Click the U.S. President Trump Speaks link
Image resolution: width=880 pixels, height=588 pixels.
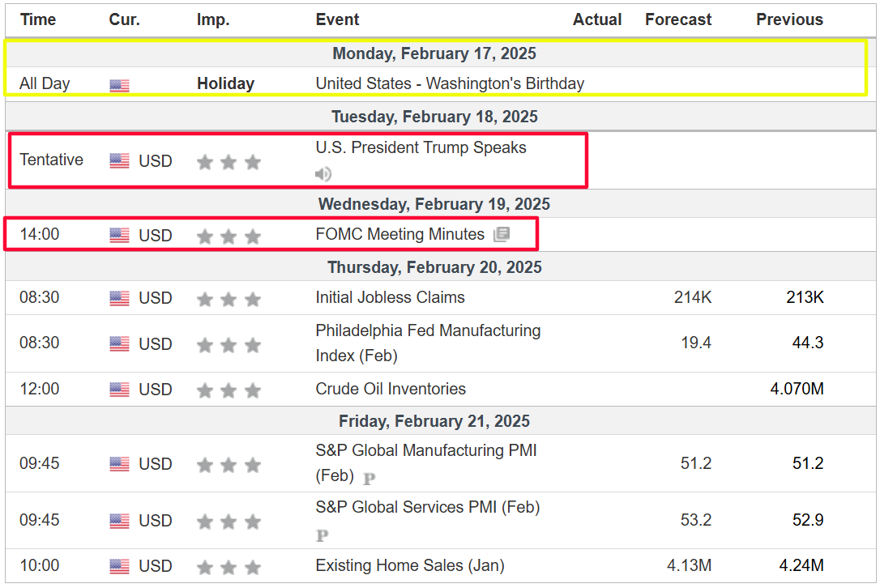[421, 147]
